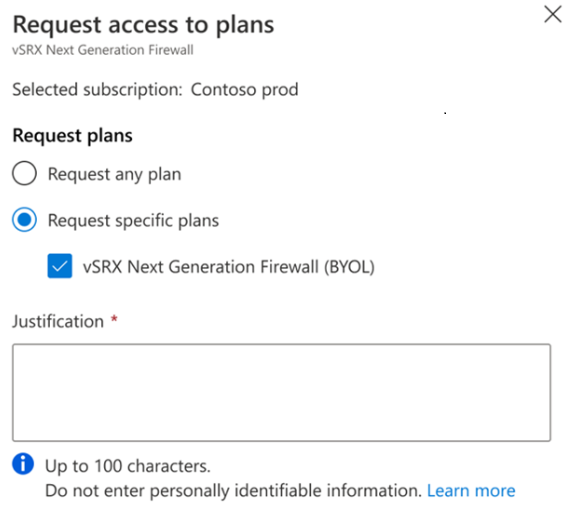
Task: Click the personally identifiable information warning text
Action: [x=233, y=491]
